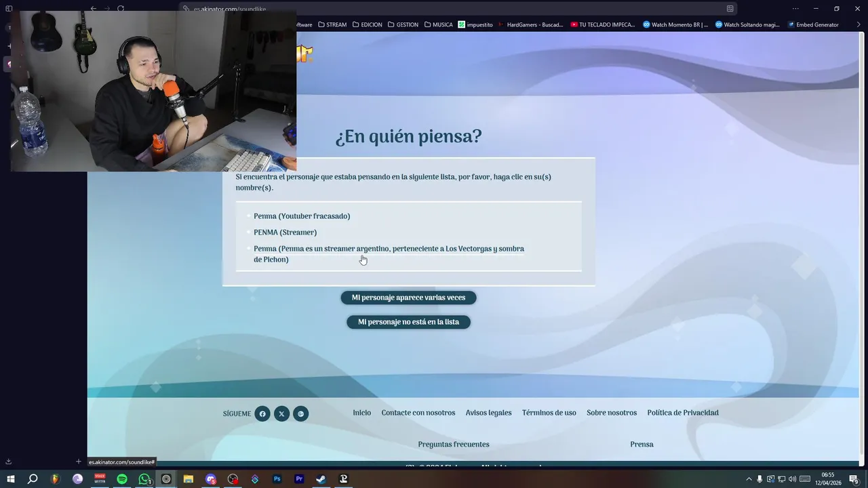This screenshot has height=488, width=868.
Task: Open Steam from the taskbar
Action: (x=321, y=479)
